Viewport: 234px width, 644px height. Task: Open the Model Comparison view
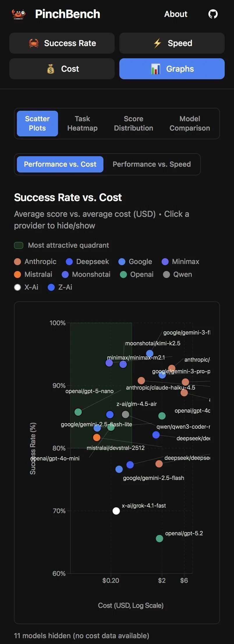(x=189, y=123)
